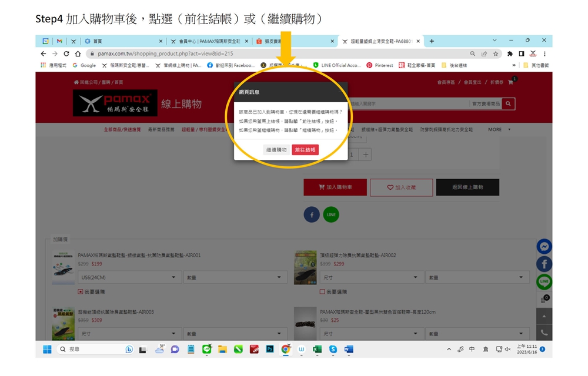
Task: Click the phone call floating icon
Action: click(x=544, y=333)
